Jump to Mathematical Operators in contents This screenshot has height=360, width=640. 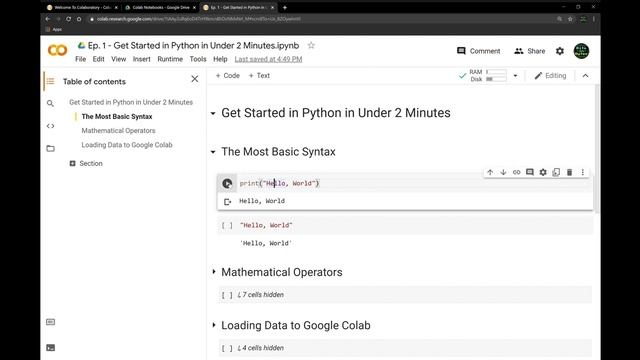(118, 131)
